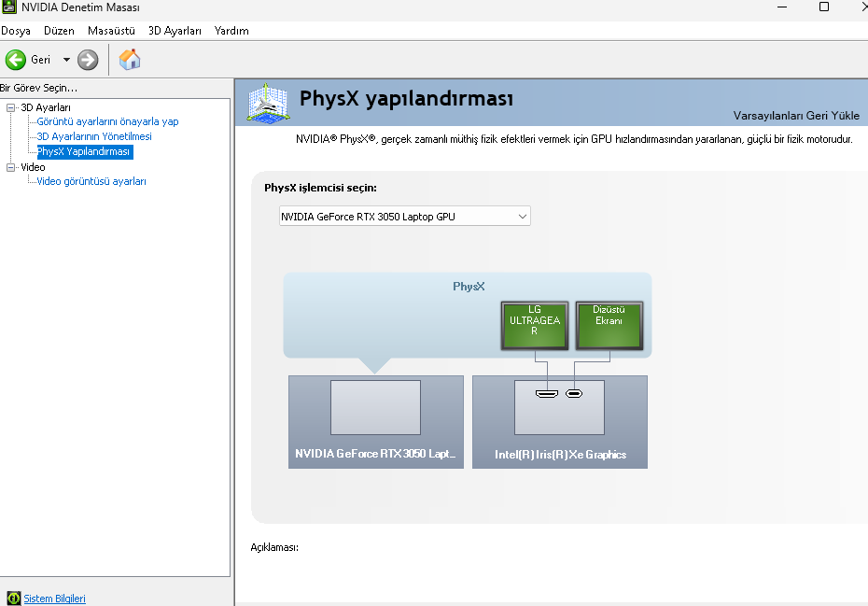Screen dimensions: 868x606
Task: Click the HDMI port connector icon
Action: tap(547, 394)
